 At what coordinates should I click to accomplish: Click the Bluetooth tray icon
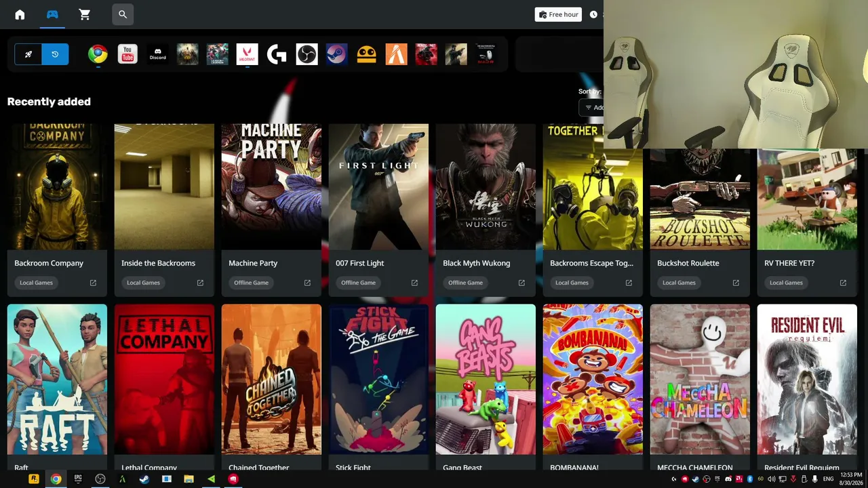[x=750, y=479]
